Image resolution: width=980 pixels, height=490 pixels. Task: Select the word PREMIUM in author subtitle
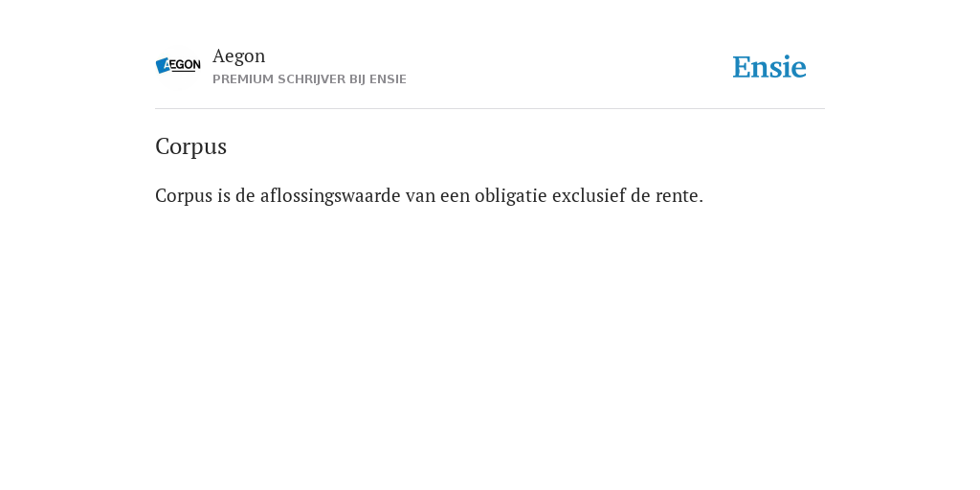point(243,79)
